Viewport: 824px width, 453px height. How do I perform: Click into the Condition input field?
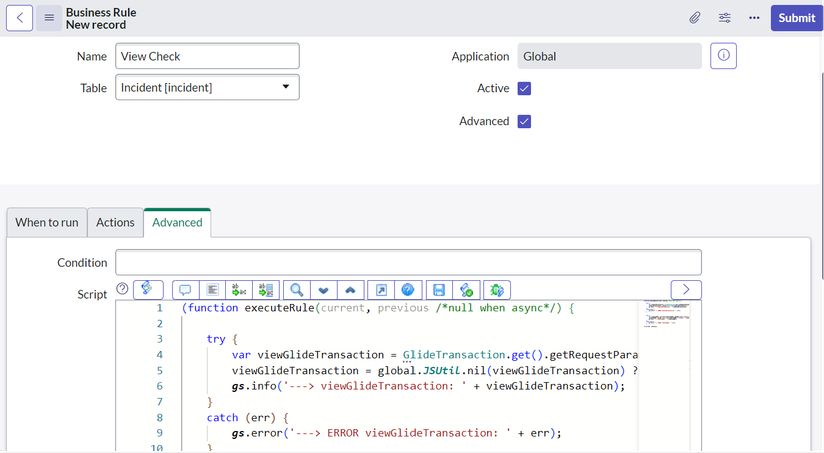[x=408, y=262]
